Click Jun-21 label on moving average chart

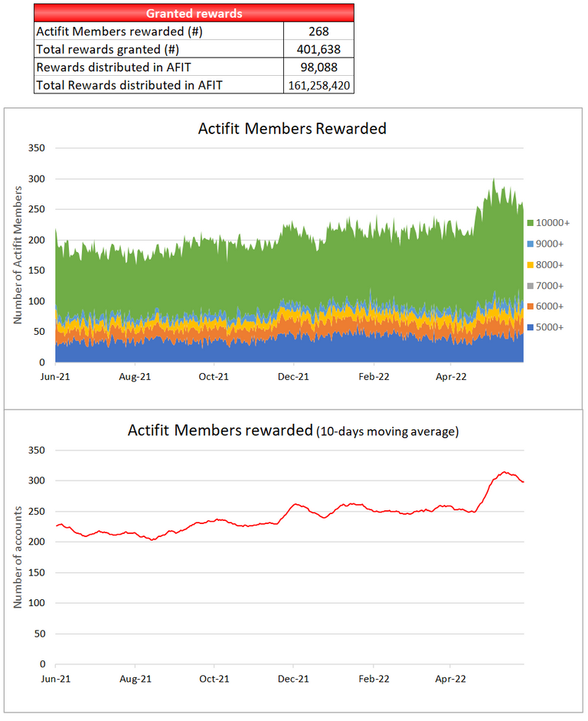(55, 679)
